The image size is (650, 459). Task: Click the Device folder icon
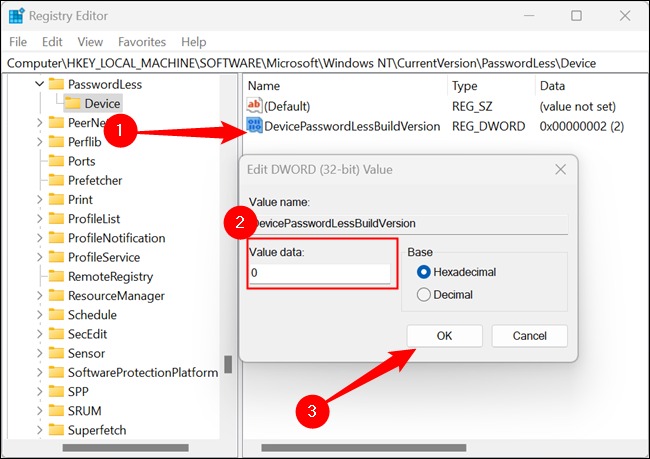pyautogui.click(x=73, y=103)
